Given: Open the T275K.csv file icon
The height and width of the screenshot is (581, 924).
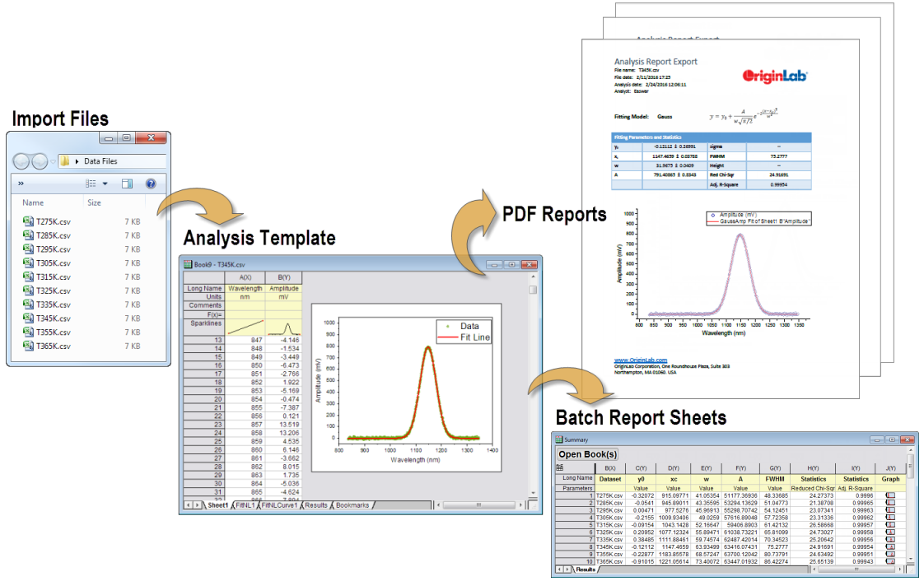Looking at the screenshot, I should (x=29, y=221).
